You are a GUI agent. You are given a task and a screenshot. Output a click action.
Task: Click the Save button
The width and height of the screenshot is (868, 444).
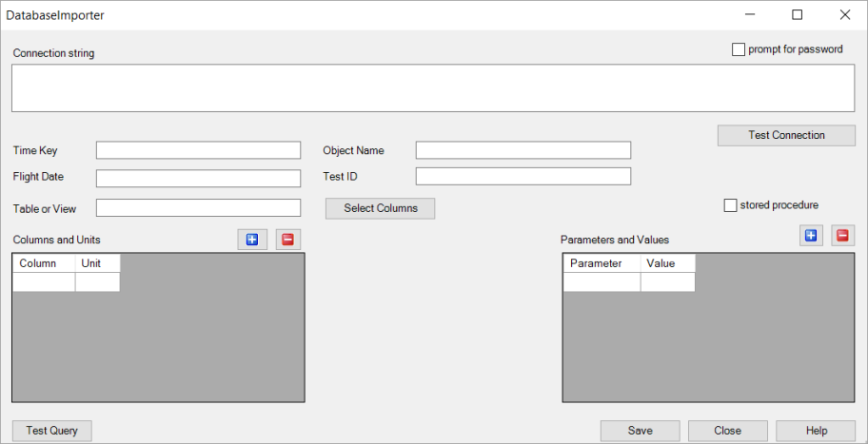point(640,431)
